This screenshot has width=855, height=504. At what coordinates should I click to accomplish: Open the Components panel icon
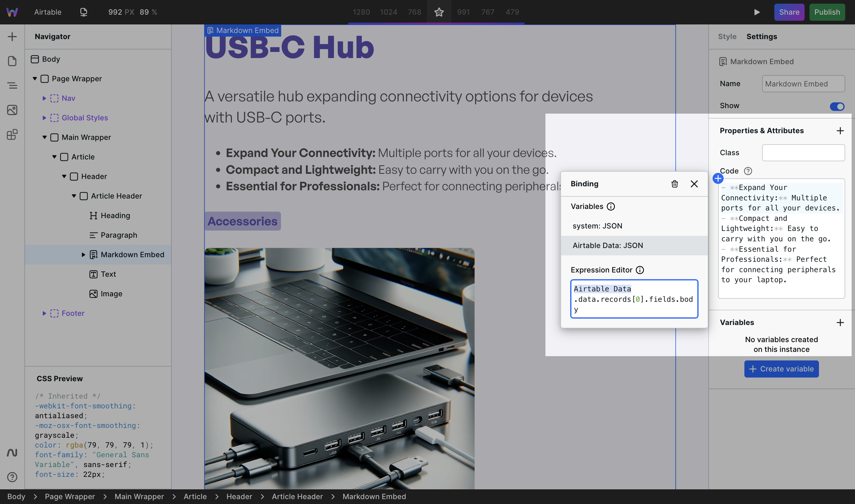(12, 134)
